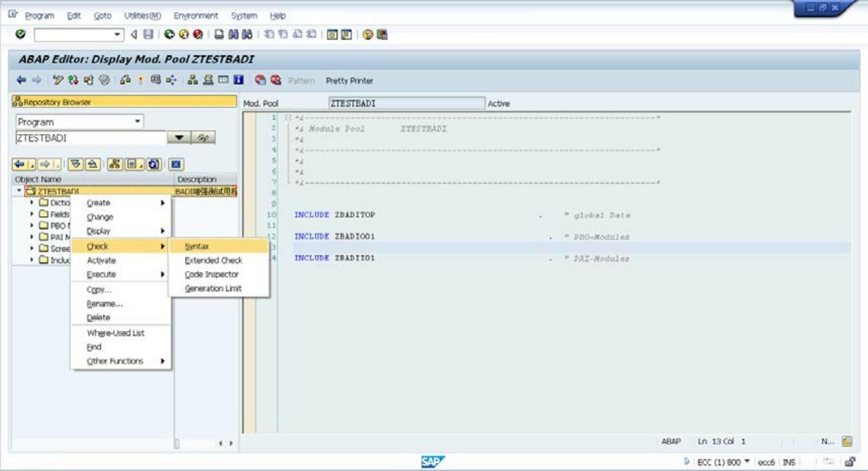Open the Goto menu
The width and height of the screenshot is (868, 471).
[103, 16]
